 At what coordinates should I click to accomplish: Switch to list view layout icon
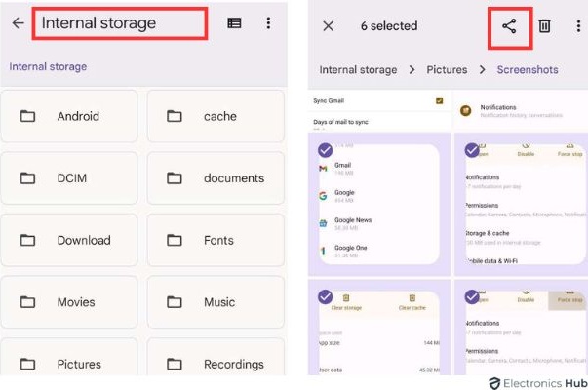point(234,23)
